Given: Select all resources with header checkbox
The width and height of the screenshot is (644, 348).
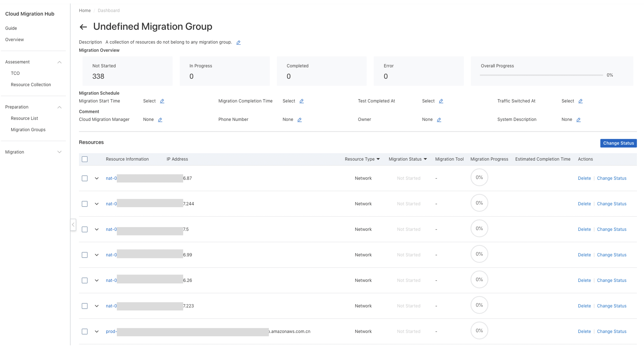Looking at the screenshot, I should (85, 159).
